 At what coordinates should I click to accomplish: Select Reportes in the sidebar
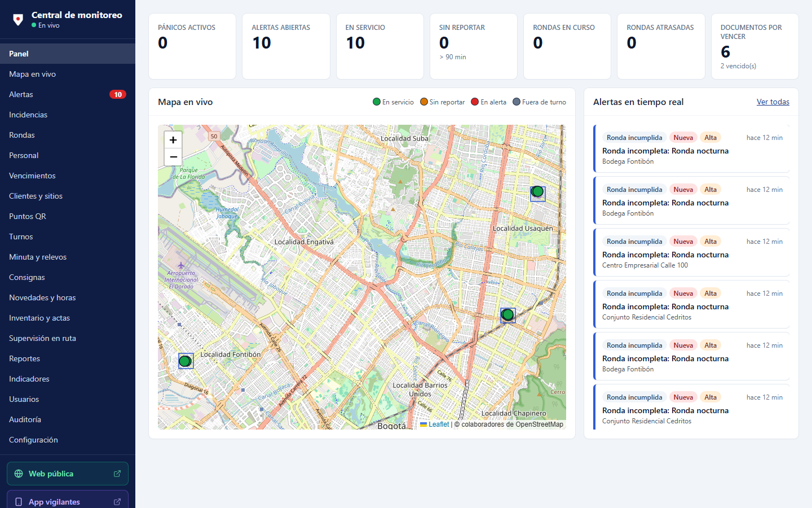pos(68,358)
